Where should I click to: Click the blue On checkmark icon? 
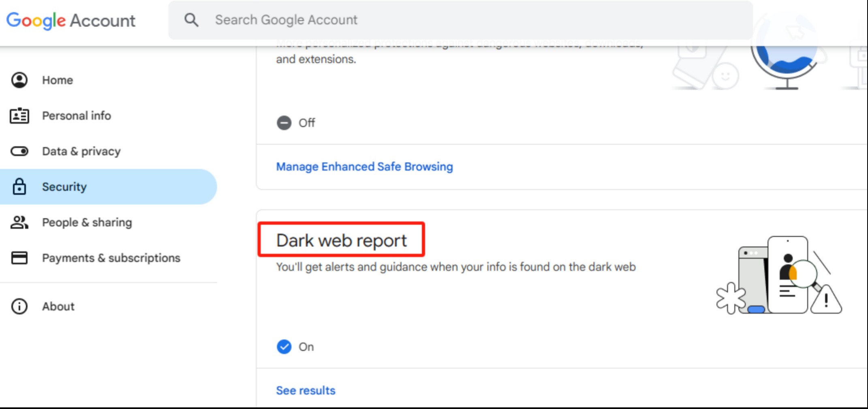click(x=284, y=347)
